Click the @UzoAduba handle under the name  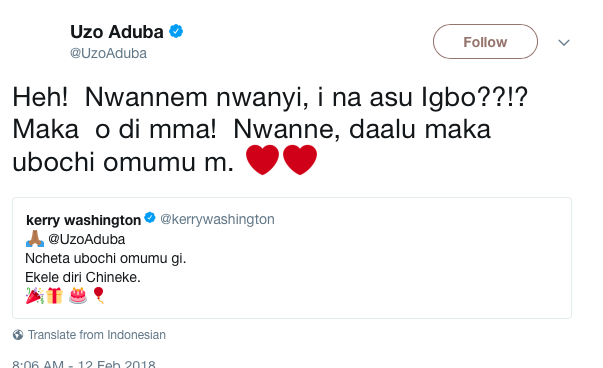108,53
